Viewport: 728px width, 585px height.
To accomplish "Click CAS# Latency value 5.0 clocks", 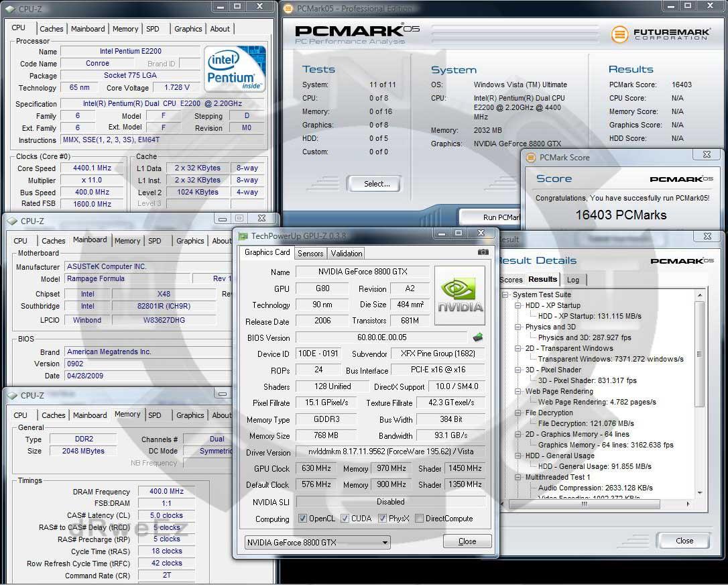I will tap(166, 515).
